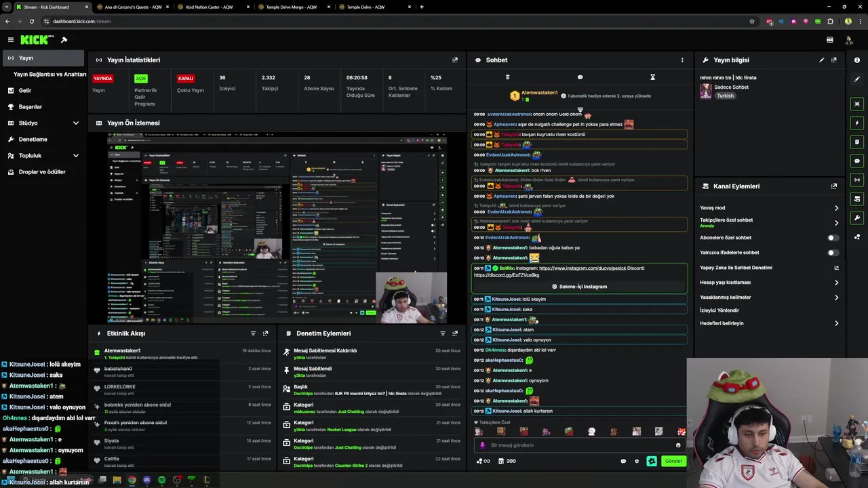Pop out the Yayın bilgisi panel
The image size is (868, 488).
pos(833,60)
